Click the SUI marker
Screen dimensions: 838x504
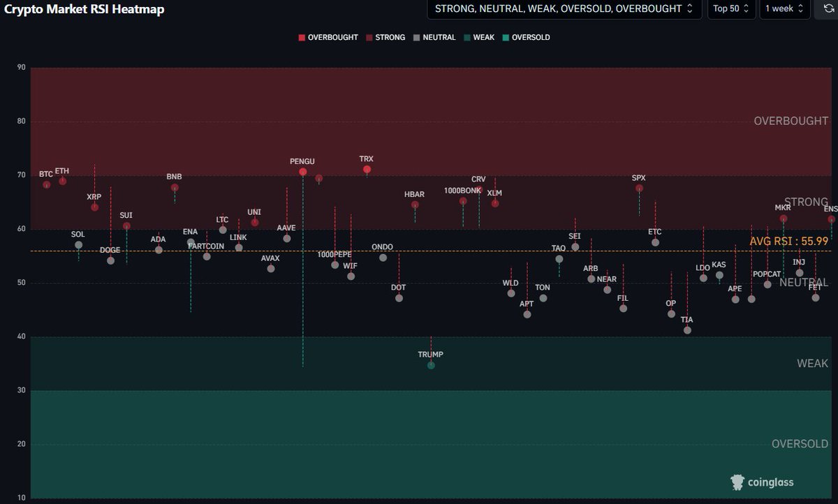[126, 226]
